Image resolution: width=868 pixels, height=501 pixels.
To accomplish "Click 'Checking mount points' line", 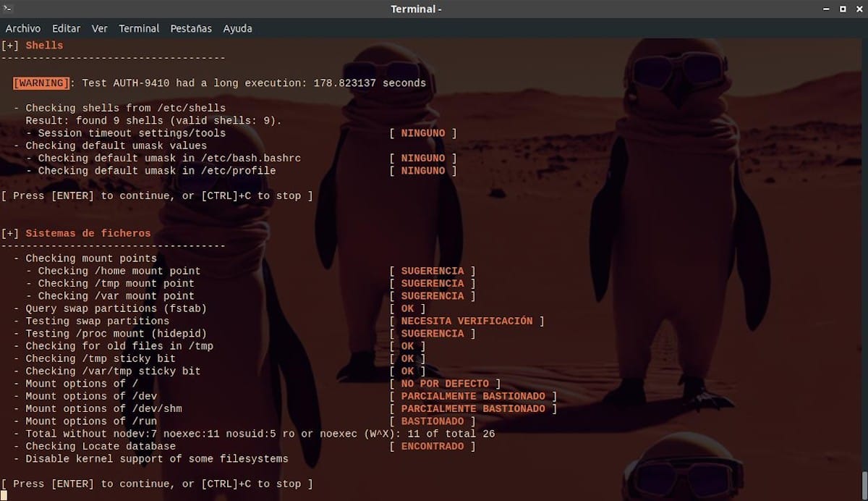I will 85,258.
